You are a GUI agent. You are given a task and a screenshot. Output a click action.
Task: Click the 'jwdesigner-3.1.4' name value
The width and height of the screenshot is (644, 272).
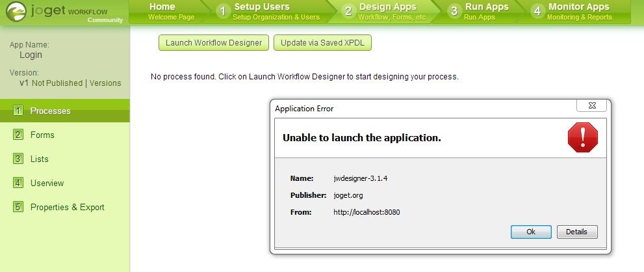pyautogui.click(x=361, y=178)
